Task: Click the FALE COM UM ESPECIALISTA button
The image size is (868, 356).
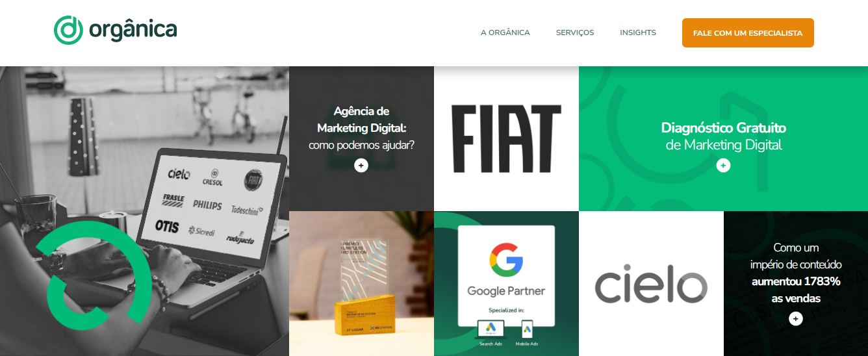Action: pyautogui.click(x=748, y=33)
